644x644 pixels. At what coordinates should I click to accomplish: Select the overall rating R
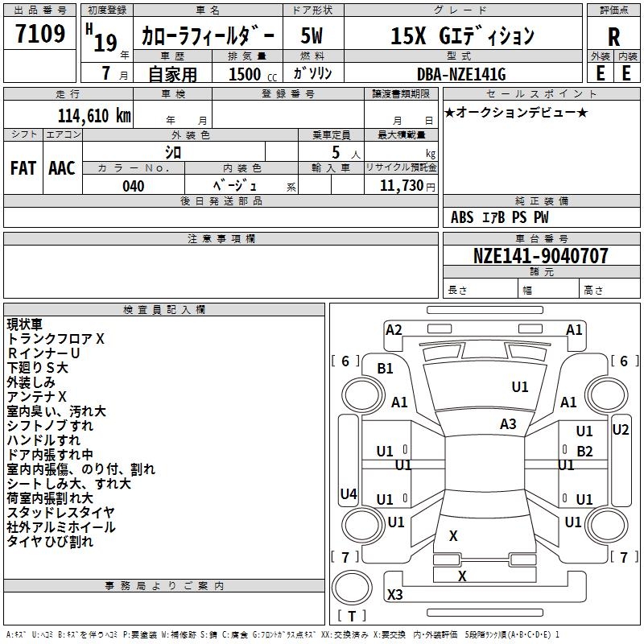(x=613, y=37)
